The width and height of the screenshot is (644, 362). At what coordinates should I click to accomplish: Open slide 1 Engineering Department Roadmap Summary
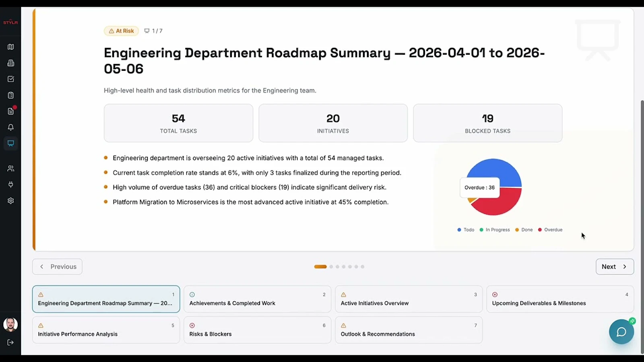pyautogui.click(x=106, y=299)
